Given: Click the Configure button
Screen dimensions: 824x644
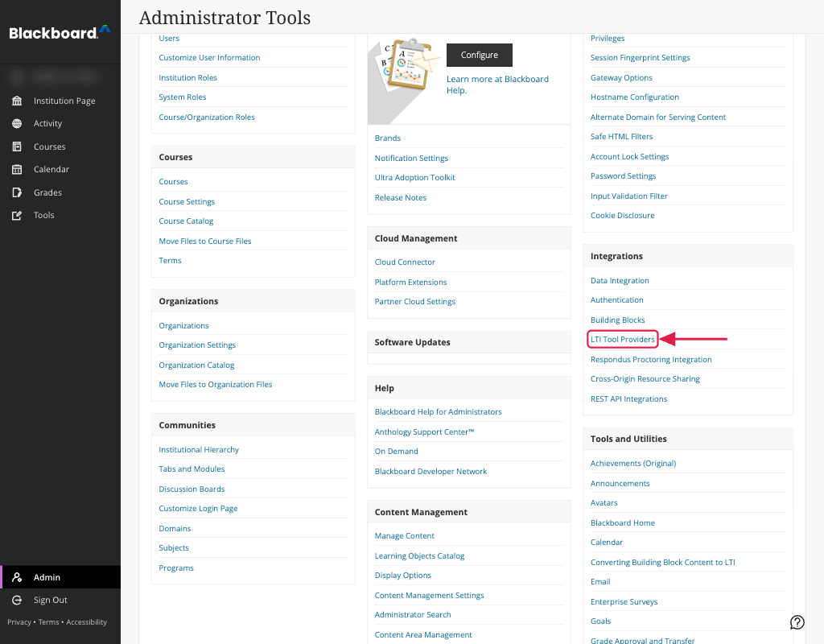Looking at the screenshot, I should click(x=480, y=55).
